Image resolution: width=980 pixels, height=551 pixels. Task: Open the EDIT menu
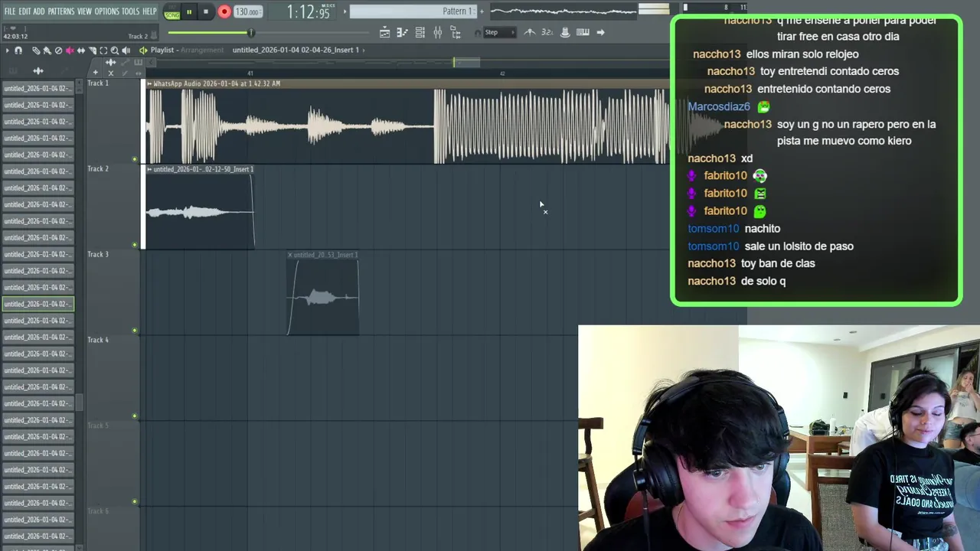pyautogui.click(x=24, y=11)
